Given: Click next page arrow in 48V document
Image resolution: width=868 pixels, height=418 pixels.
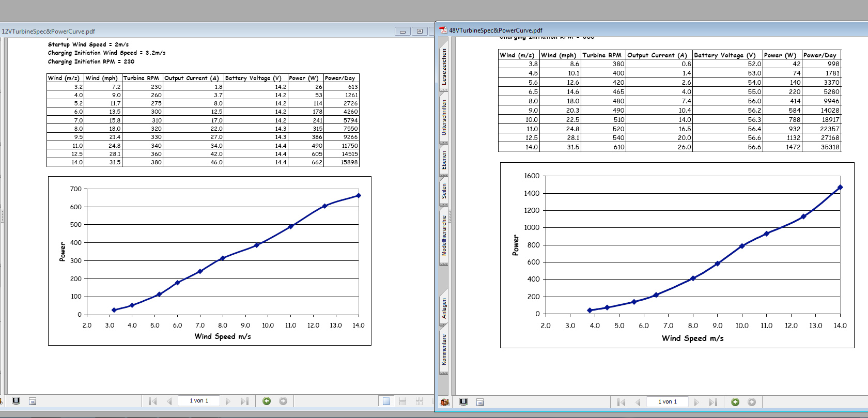Looking at the screenshot, I should tap(696, 402).
